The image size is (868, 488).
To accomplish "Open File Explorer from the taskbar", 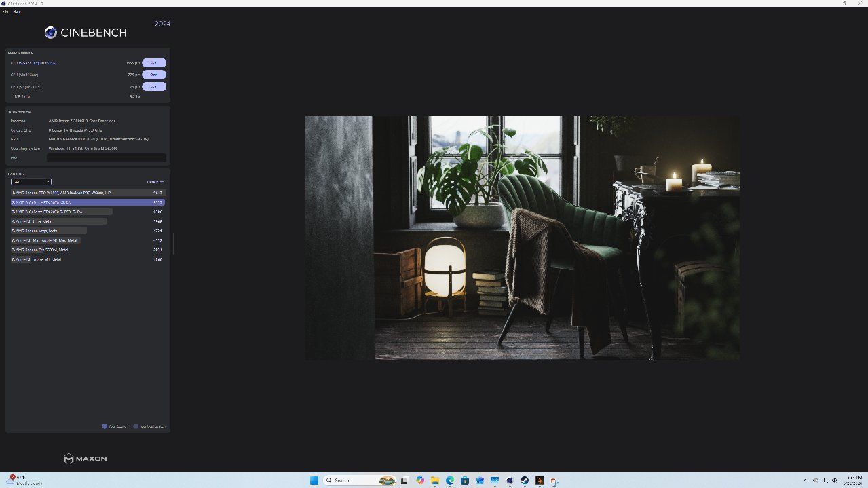I will (x=435, y=481).
